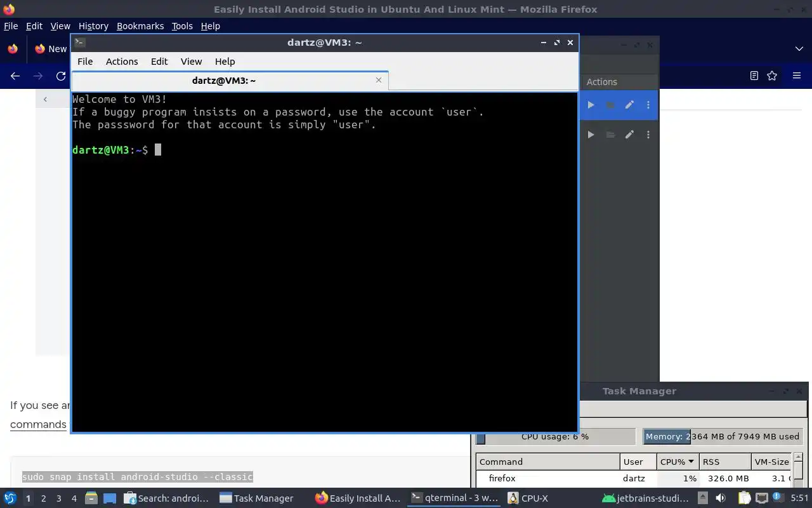Bookmark this page with the star icon
812x508 pixels.
pyautogui.click(x=772, y=76)
